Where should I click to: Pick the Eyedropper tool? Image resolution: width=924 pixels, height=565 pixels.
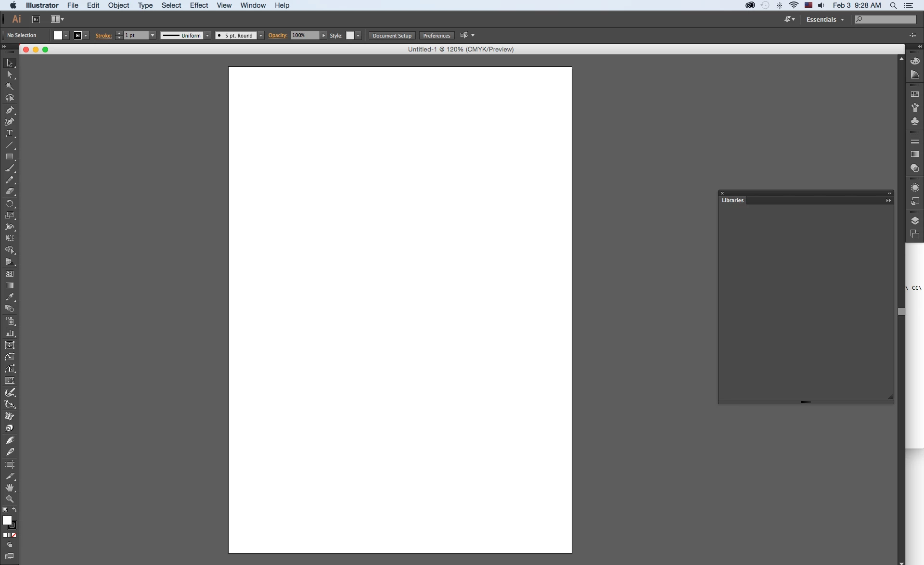point(9,297)
